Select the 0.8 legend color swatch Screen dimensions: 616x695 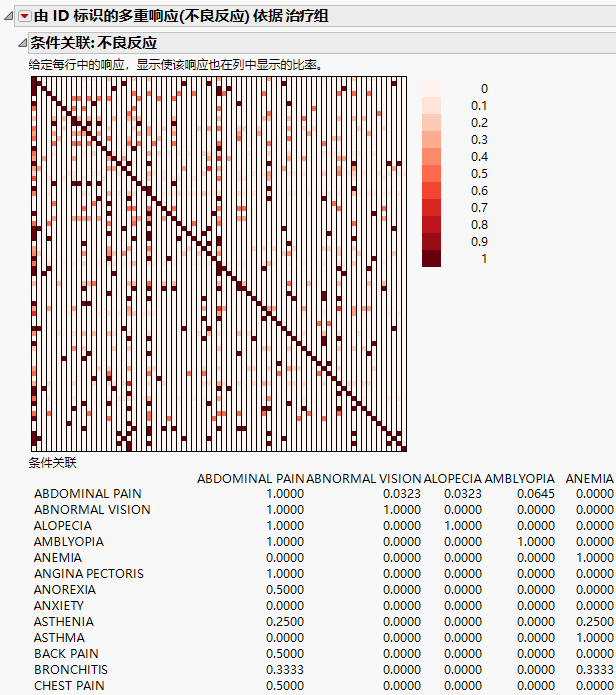point(431,225)
